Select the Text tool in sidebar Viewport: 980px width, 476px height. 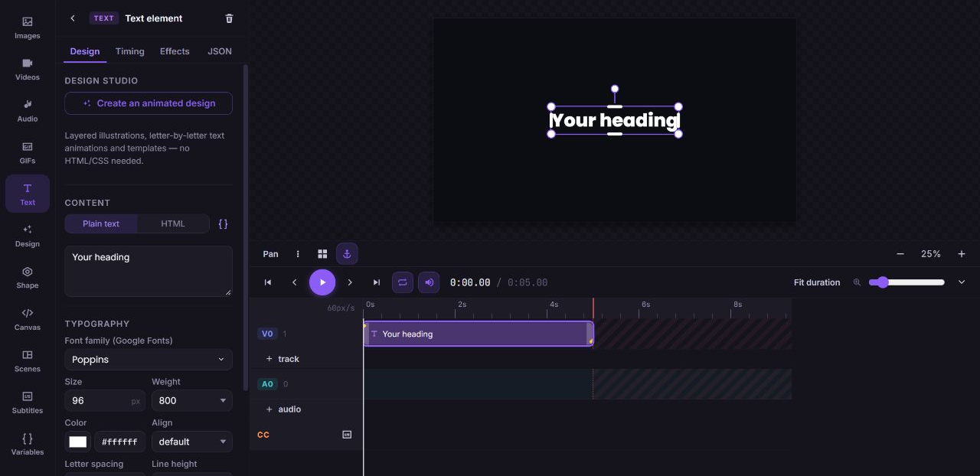pos(28,194)
